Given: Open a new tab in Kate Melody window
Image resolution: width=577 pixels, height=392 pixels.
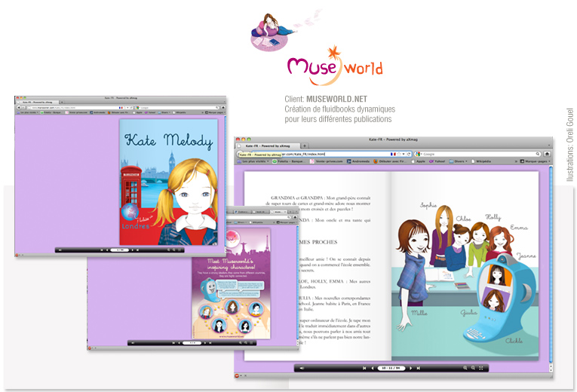Looking at the screenshot, I should 62,103.
